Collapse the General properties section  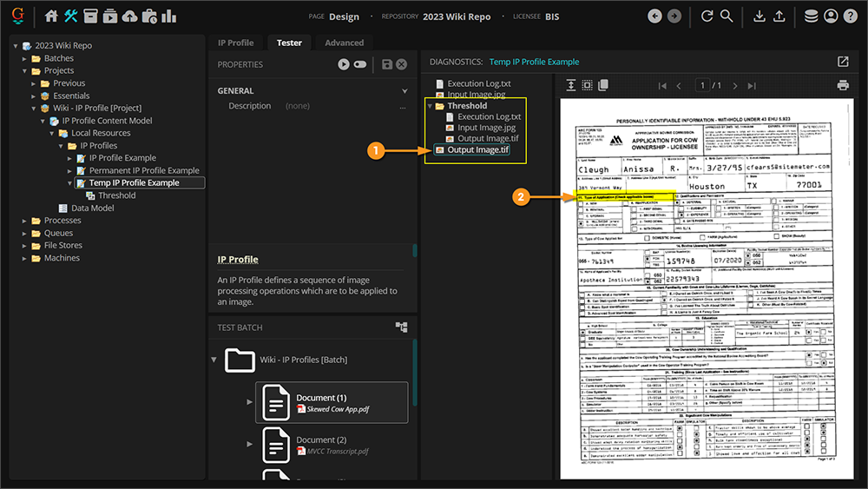404,91
